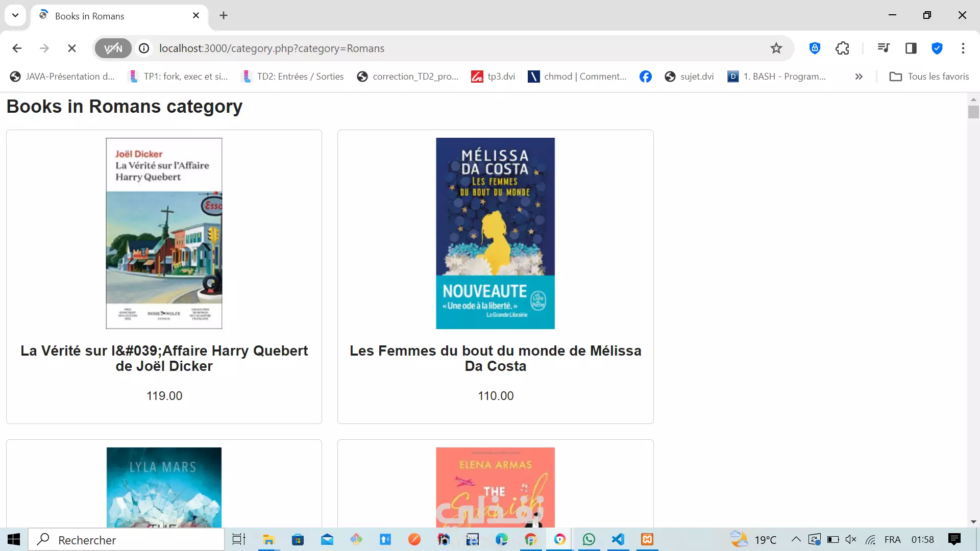Open Task View from the taskbar
The image size is (980, 551).
pyautogui.click(x=239, y=539)
